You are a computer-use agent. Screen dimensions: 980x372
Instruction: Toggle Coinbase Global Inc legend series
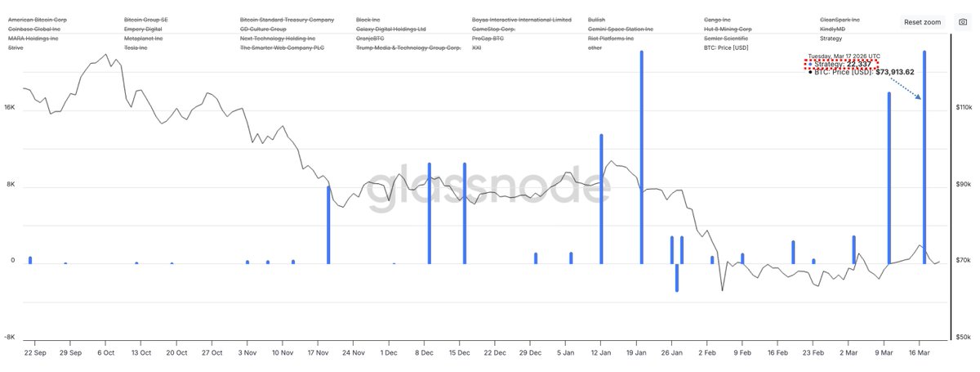point(34,29)
